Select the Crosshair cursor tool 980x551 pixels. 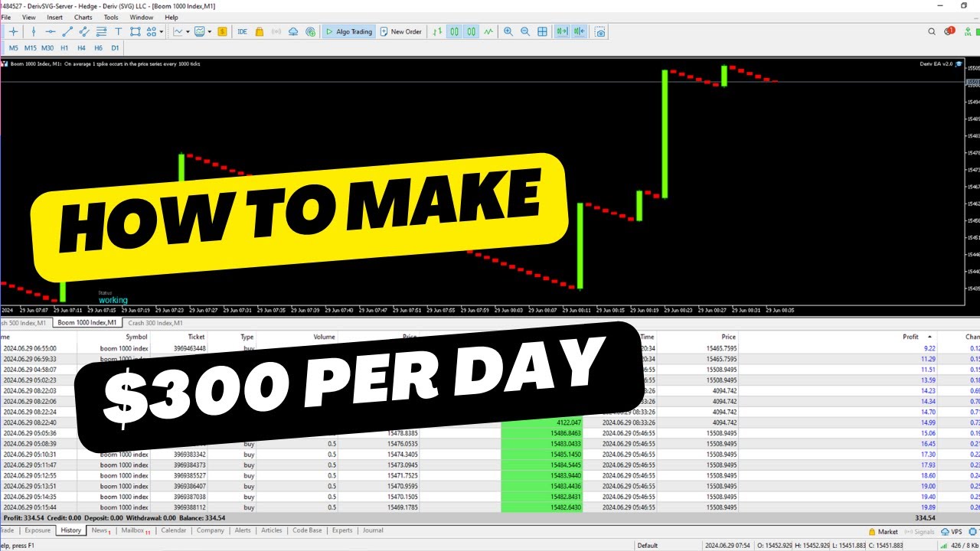(x=13, y=32)
